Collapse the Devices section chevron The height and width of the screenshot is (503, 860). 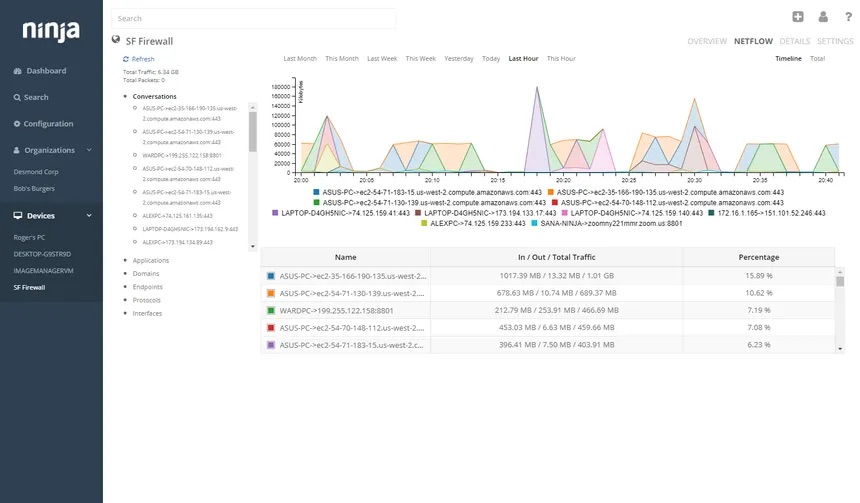coord(89,215)
